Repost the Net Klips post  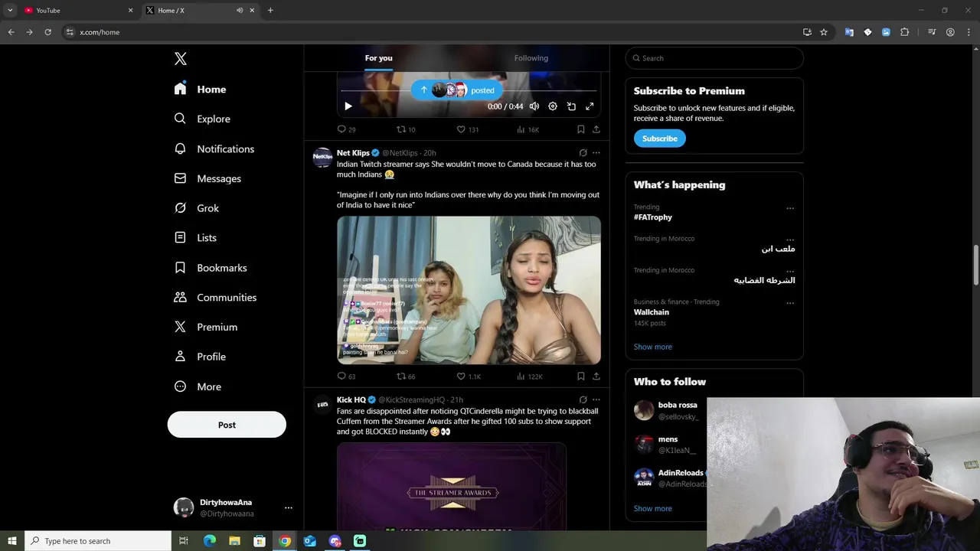pyautogui.click(x=406, y=376)
